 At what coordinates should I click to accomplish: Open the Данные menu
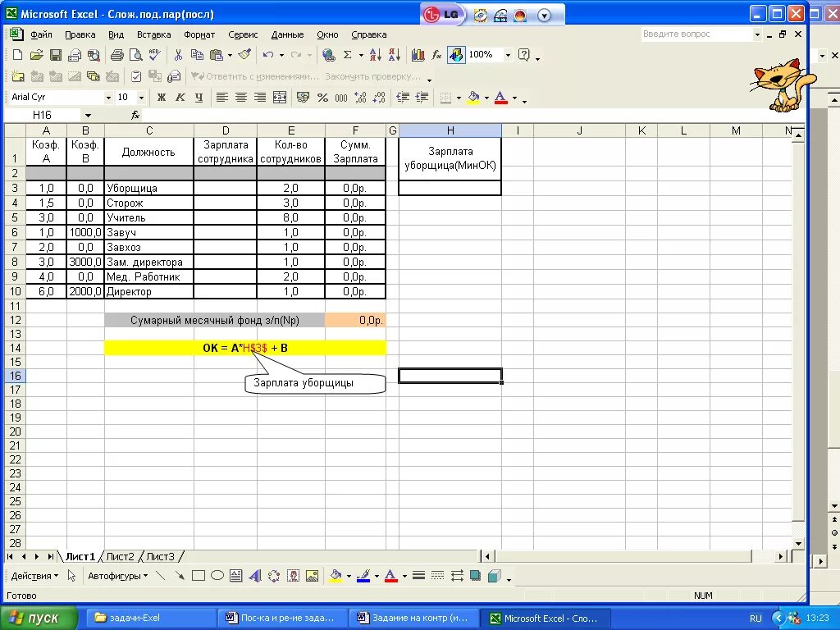pos(288,34)
